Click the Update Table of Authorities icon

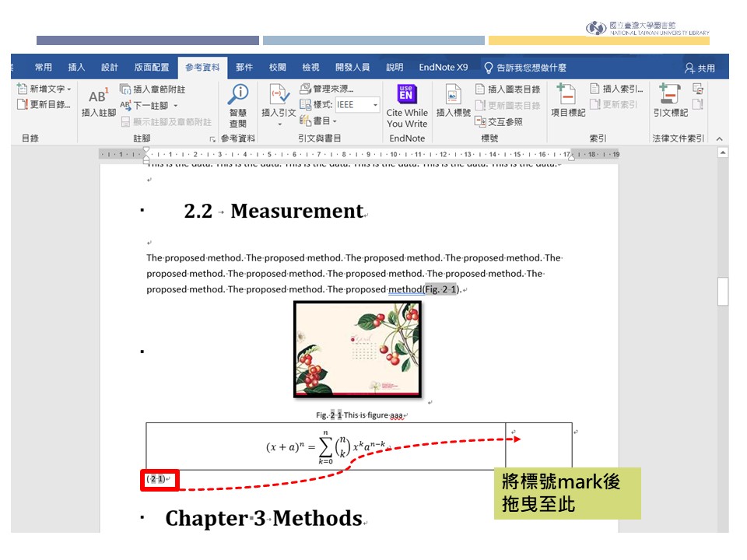point(698,104)
